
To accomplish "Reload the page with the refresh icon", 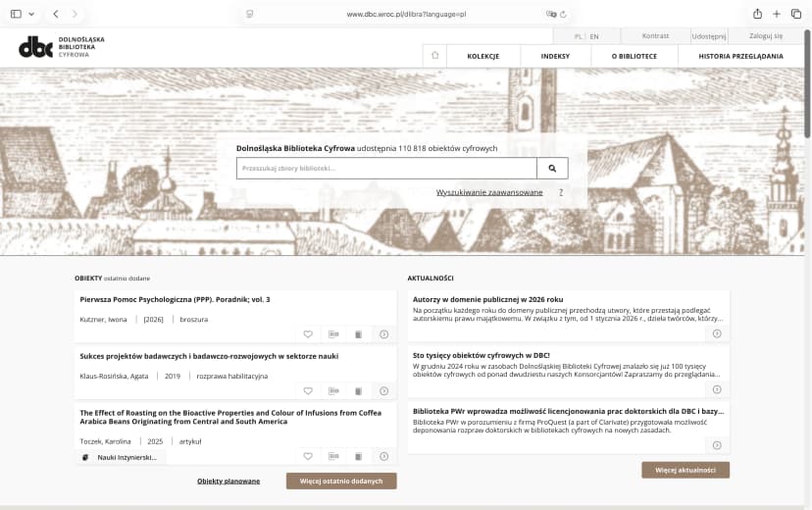I will click(563, 14).
